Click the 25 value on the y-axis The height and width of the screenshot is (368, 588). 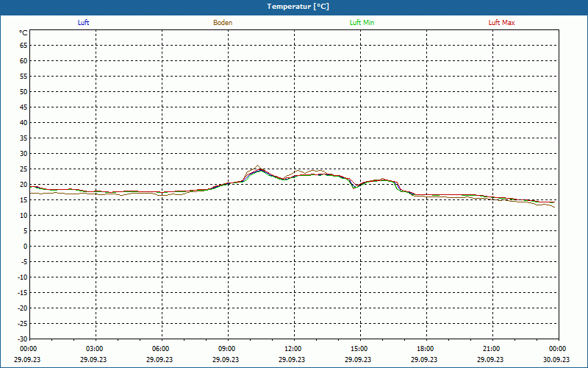tap(24, 169)
